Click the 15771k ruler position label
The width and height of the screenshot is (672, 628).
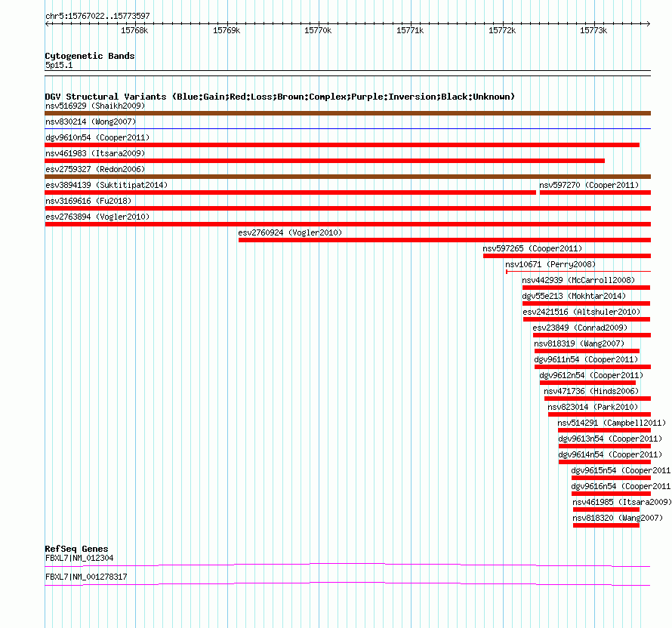point(410,30)
